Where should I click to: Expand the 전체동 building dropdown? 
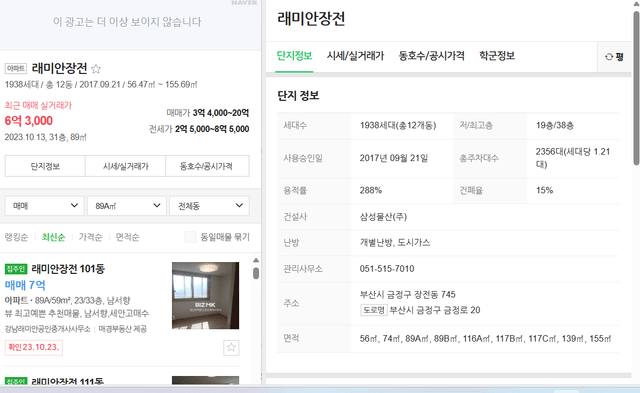tap(209, 206)
